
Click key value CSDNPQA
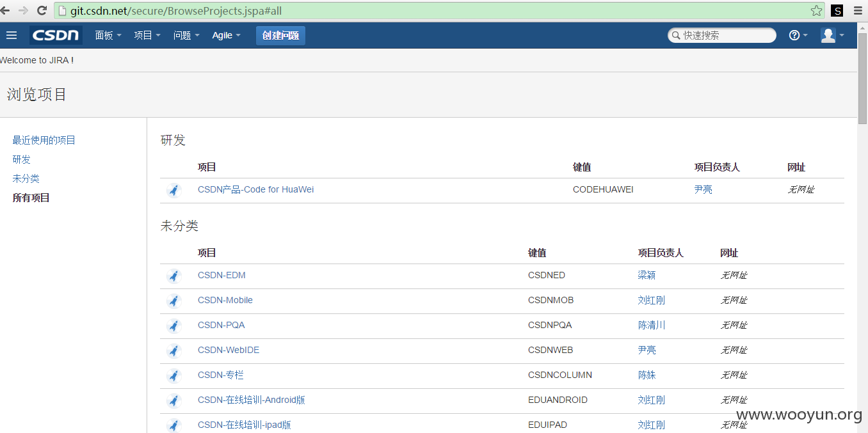pos(550,325)
